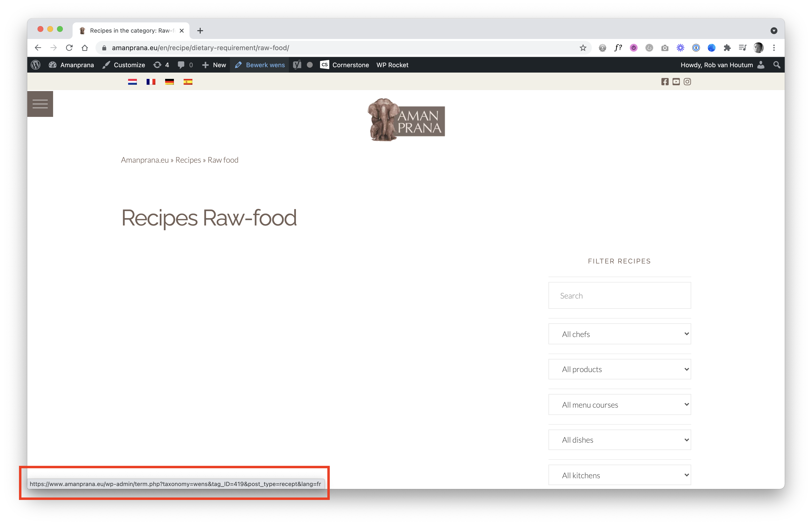Open the Chrome extensions puzzle icon

pyautogui.click(x=727, y=48)
